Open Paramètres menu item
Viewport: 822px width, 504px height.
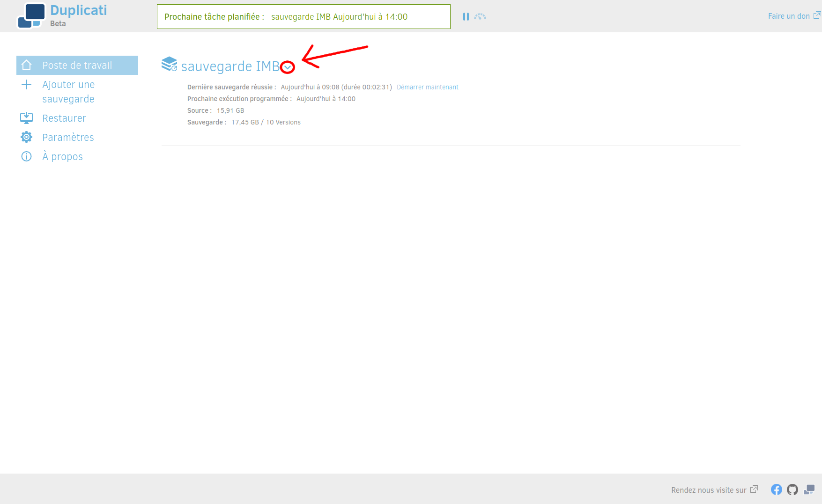tap(68, 137)
